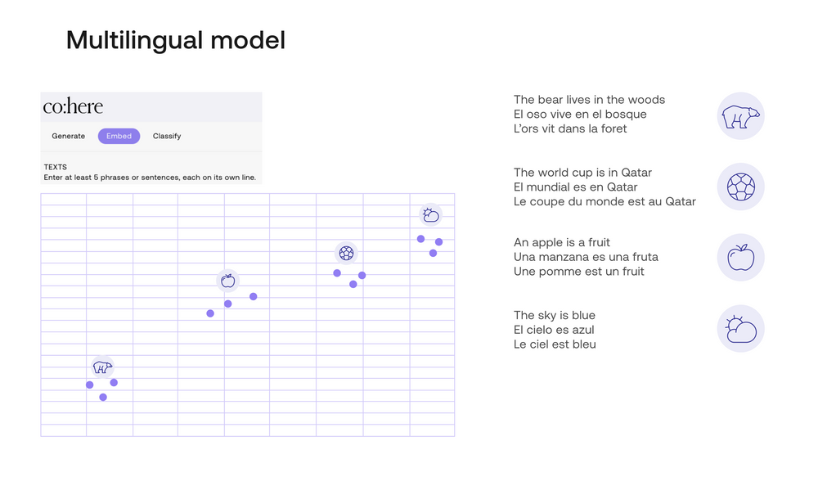Click "El oso vive en el bosque" sentence
The image size is (818, 504).
pos(580,115)
